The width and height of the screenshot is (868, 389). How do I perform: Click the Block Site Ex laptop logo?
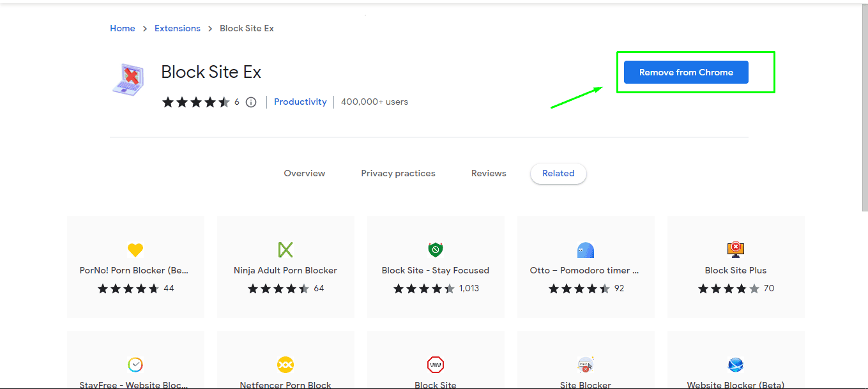point(128,79)
